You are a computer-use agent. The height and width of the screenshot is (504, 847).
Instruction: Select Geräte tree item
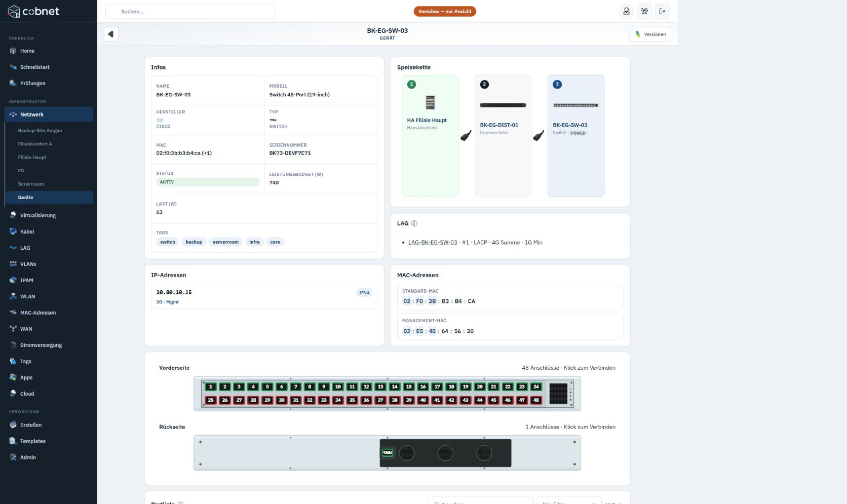(x=49, y=198)
